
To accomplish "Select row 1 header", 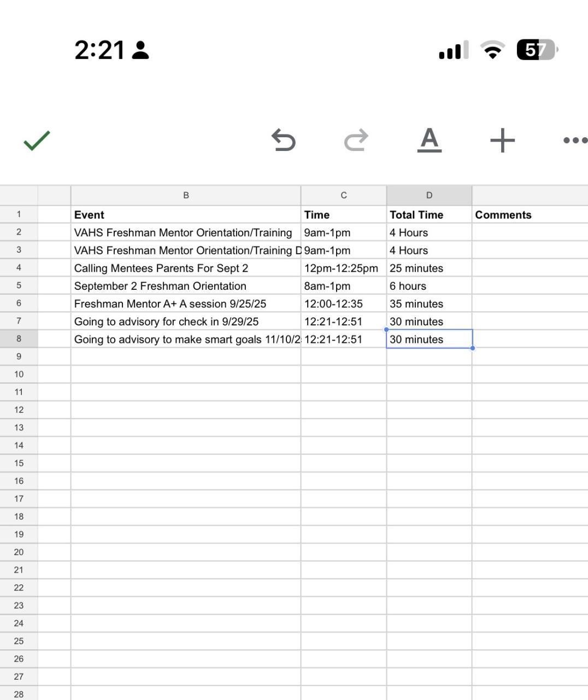I will point(19,214).
